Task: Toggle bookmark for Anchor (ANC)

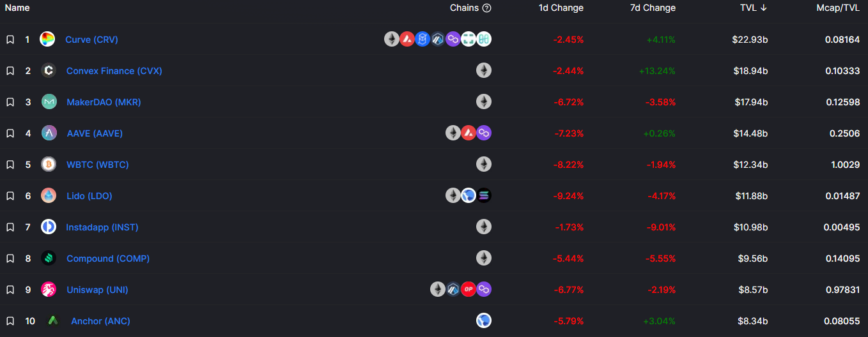Action: (x=10, y=321)
